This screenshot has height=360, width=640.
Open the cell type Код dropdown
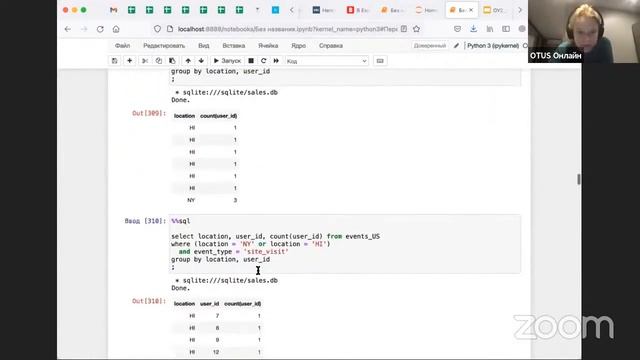point(327,61)
